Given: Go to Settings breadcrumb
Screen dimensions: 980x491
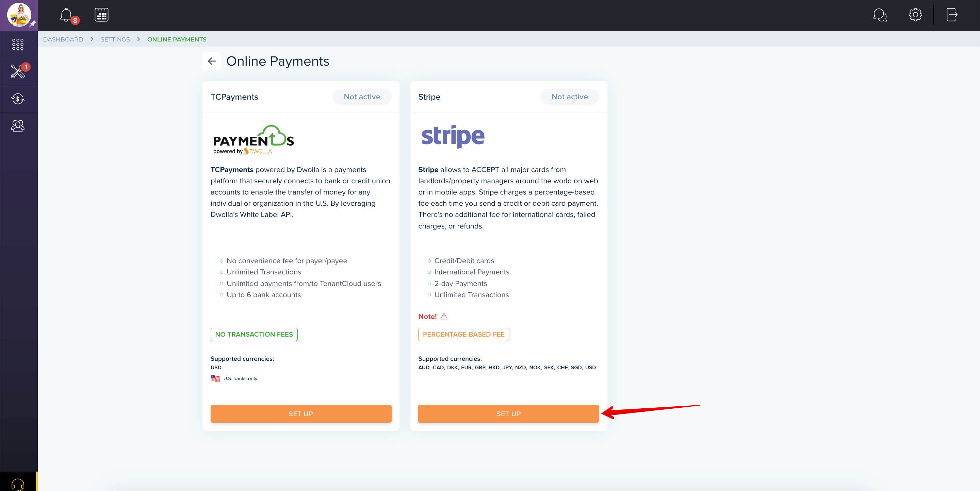Looking at the screenshot, I should coord(115,39).
